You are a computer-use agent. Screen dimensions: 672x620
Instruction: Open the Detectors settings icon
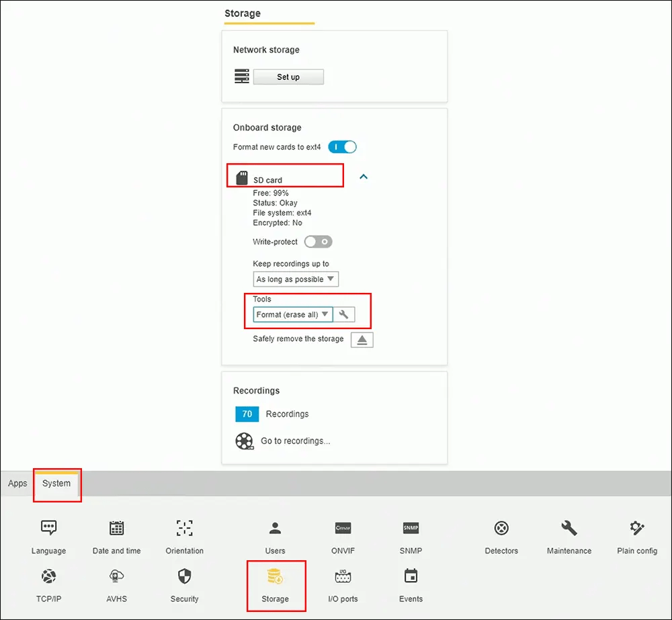(x=501, y=528)
